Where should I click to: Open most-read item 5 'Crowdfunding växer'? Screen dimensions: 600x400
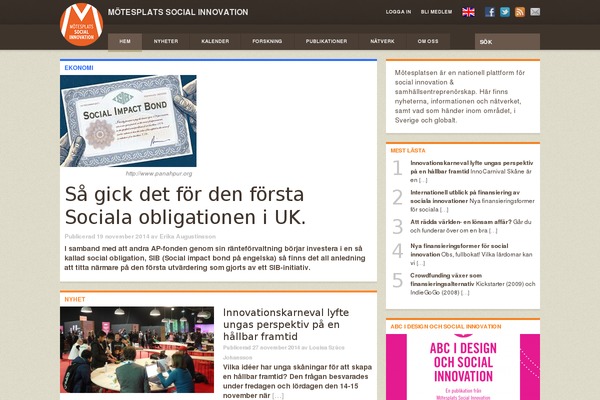point(473,284)
